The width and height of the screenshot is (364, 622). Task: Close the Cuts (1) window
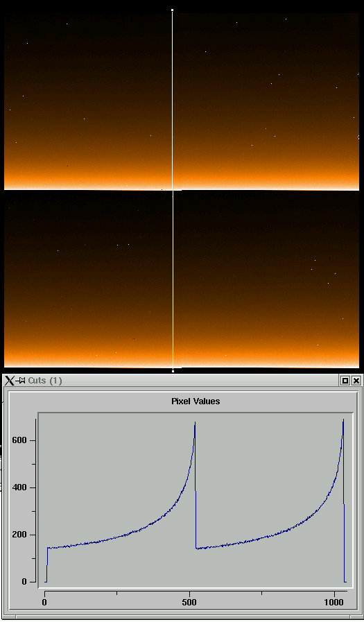[x=356, y=381]
